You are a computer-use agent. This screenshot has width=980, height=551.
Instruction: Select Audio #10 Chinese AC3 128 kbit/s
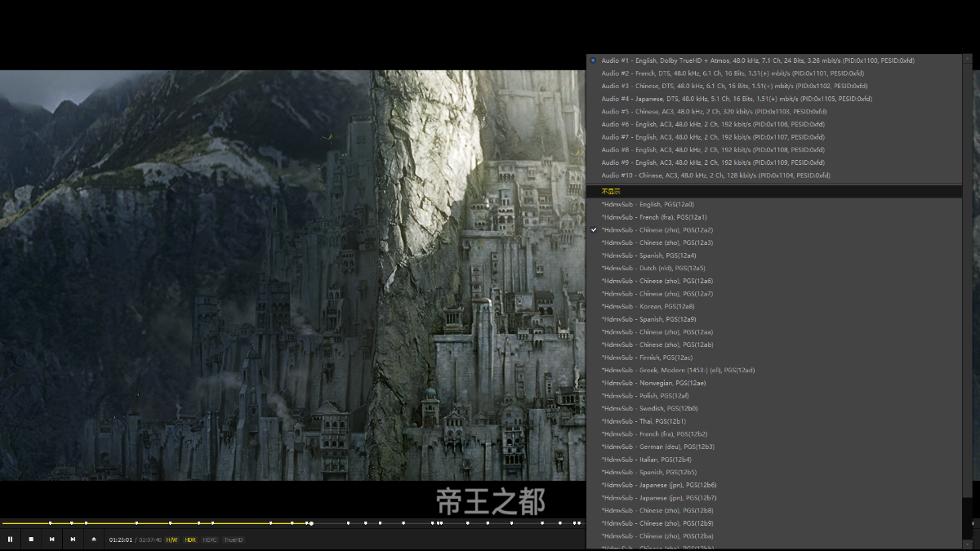tap(715, 176)
